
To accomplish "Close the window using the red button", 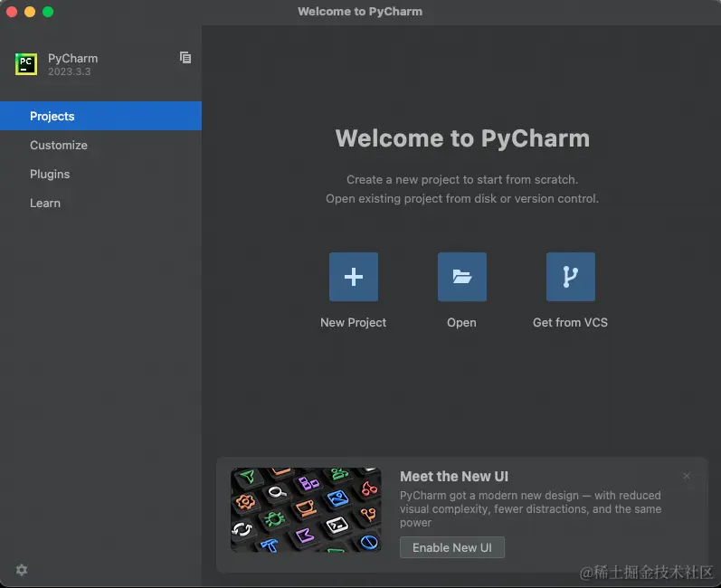I will (12, 12).
